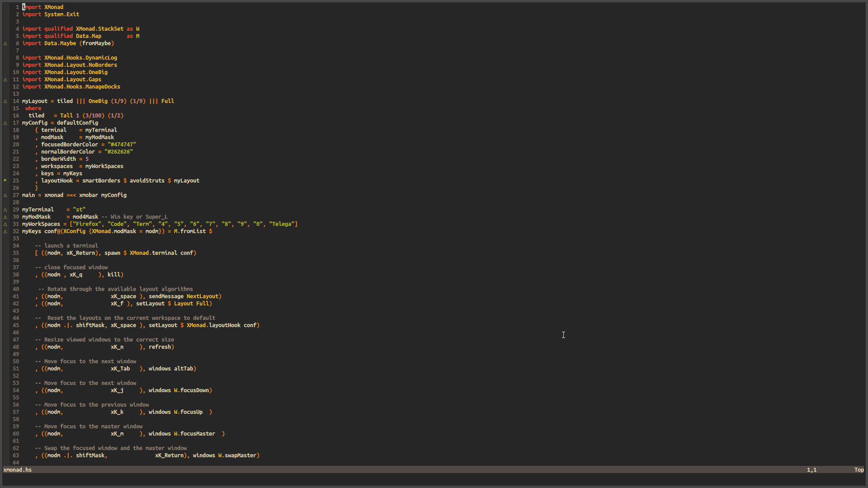The width and height of the screenshot is (868, 488).
Task: Click the comment "-- close focused window"
Action: point(71,267)
